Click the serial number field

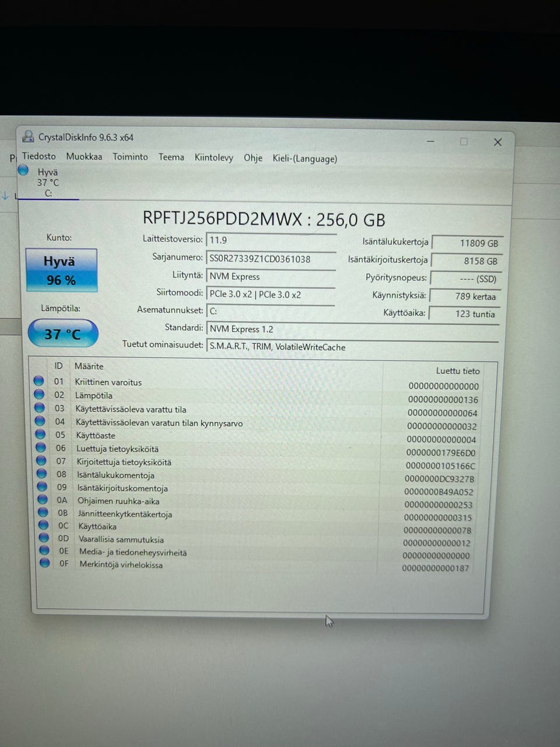[x=271, y=259]
